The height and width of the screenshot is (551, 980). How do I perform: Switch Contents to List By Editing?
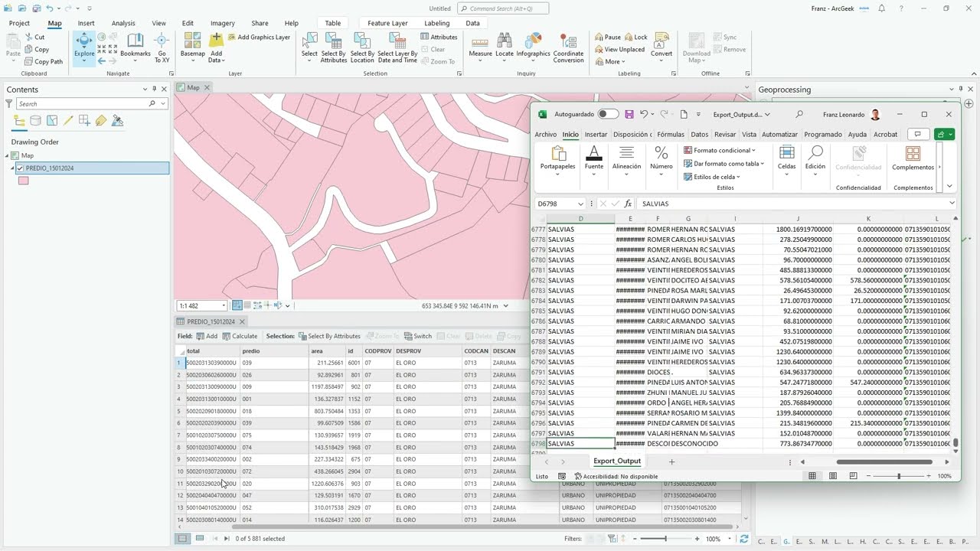(68, 121)
